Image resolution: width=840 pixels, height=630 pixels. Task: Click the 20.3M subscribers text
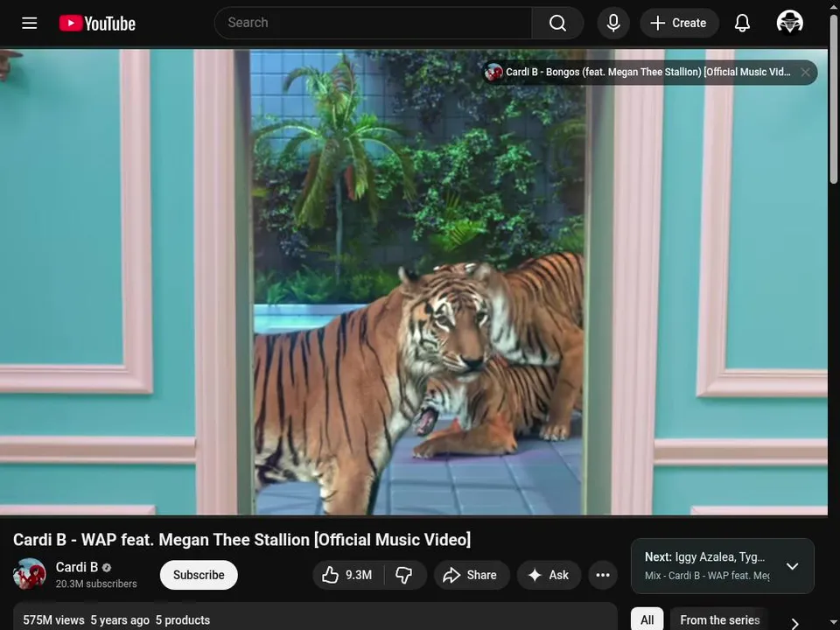coord(96,584)
